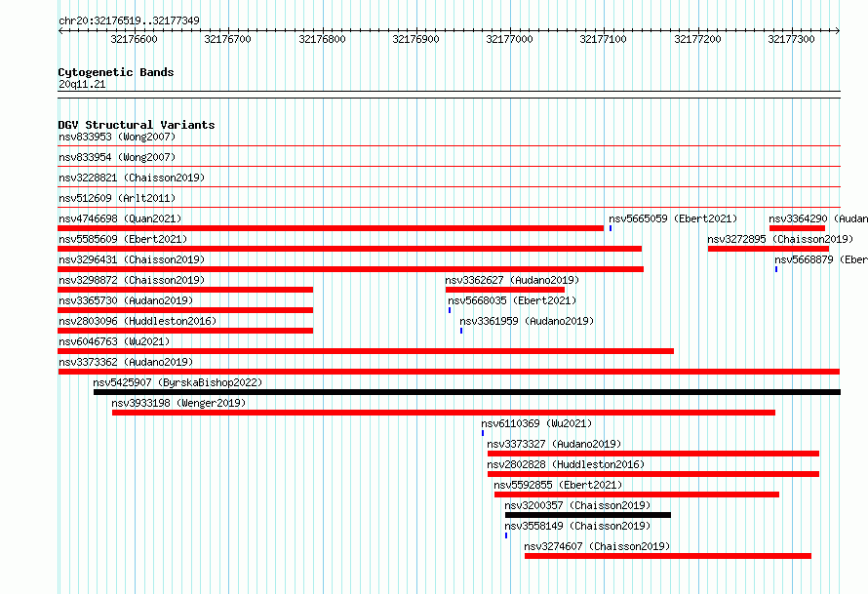Open the nsv5585609 (Ebert2021) variant label
This screenshot has width=868, height=594.
[x=123, y=239]
